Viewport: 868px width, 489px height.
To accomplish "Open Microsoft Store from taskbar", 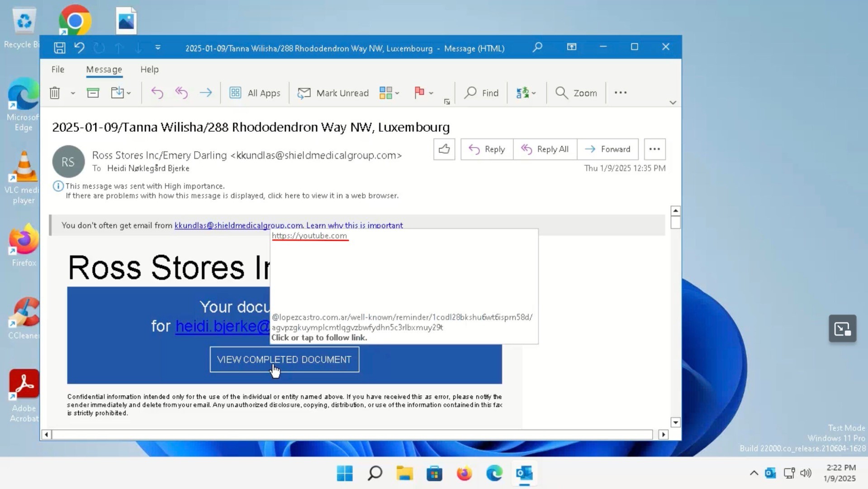I will [x=435, y=474].
